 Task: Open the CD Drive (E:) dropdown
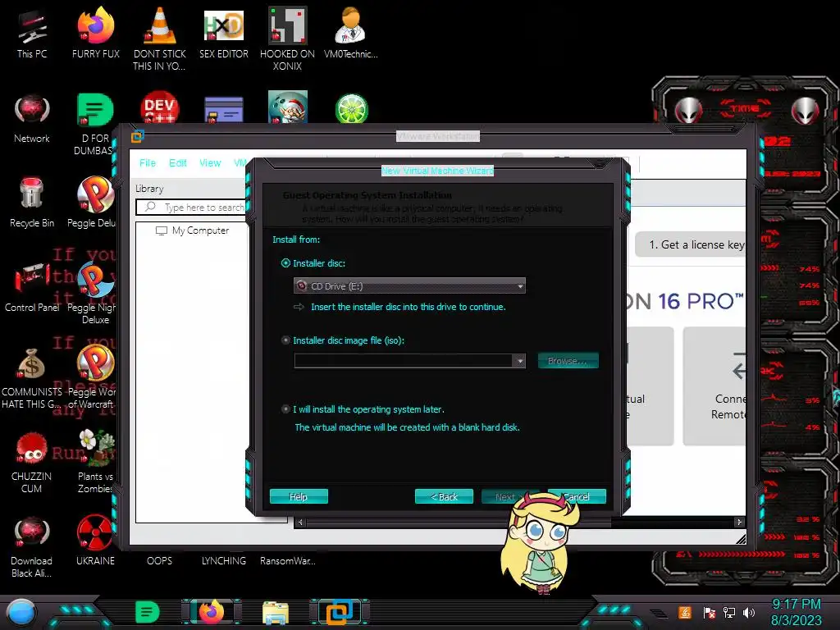pyautogui.click(x=409, y=286)
